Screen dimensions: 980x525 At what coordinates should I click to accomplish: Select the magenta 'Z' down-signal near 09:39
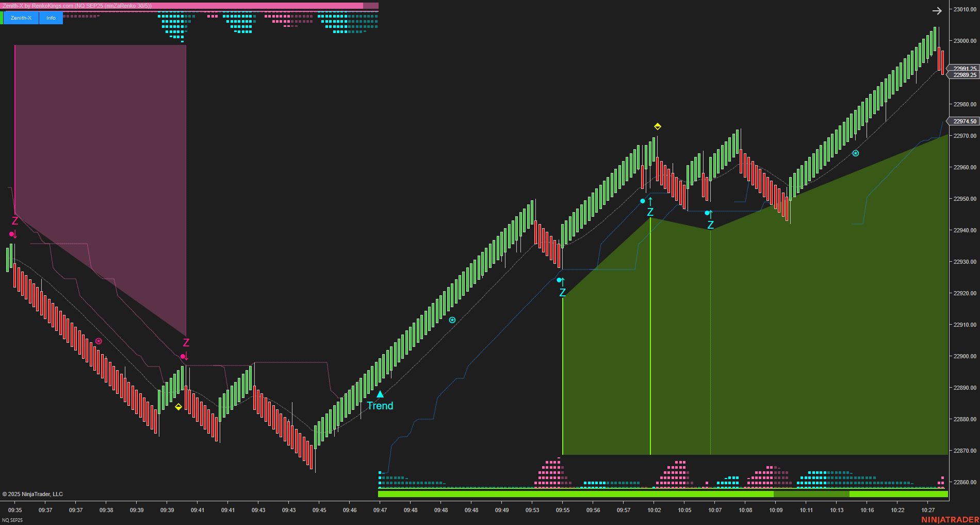click(x=186, y=341)
